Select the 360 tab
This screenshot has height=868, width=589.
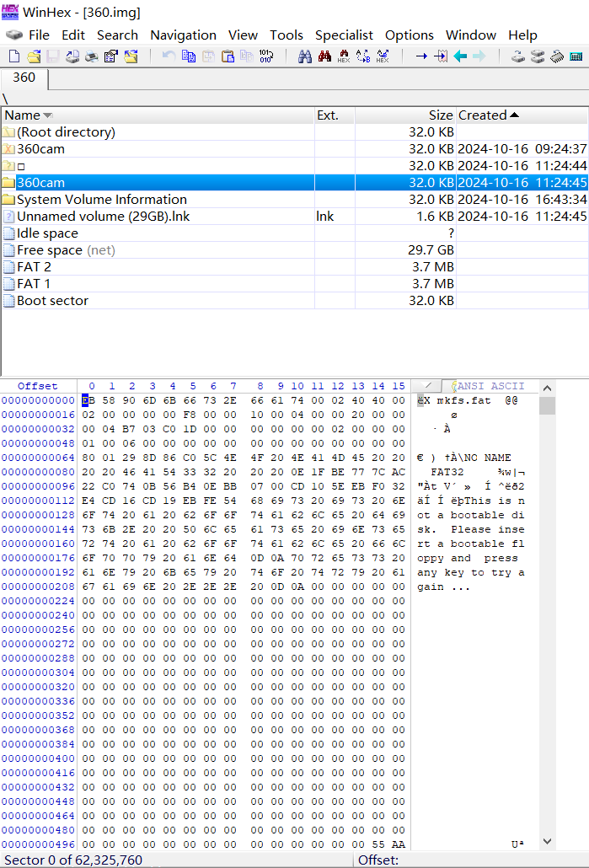pyautogui.click(x=24, y=78)
